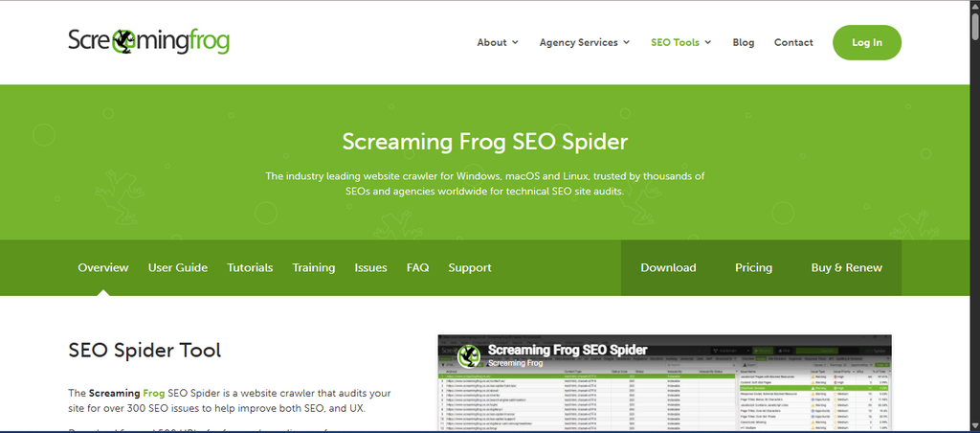The height and width of the screenshot is (433, 980).
Task: Expand the About dropdown chevron
Action: (516, 42)
